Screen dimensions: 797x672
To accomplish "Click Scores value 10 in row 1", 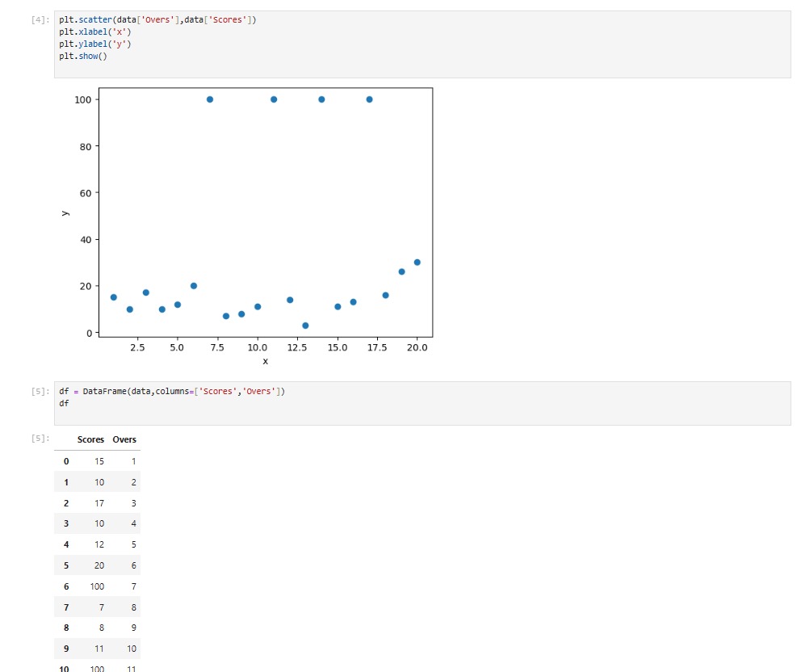I will 99,482.
